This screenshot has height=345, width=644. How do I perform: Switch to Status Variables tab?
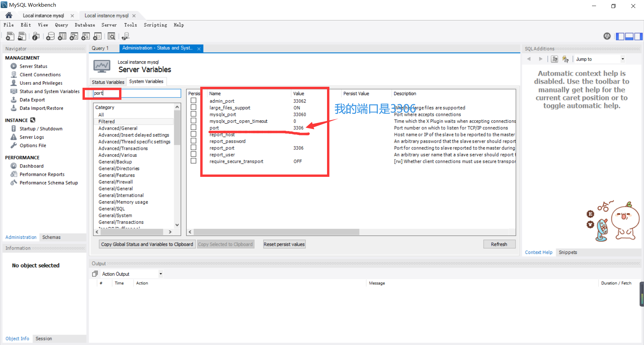coord(108,82)
